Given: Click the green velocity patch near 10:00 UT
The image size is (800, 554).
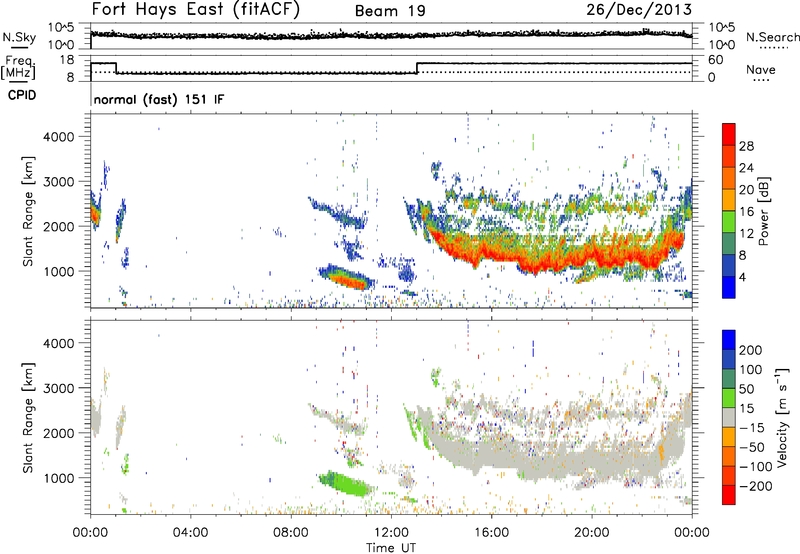Looking at the screenshot, I should pyautogui.click(x=345, y=484).
